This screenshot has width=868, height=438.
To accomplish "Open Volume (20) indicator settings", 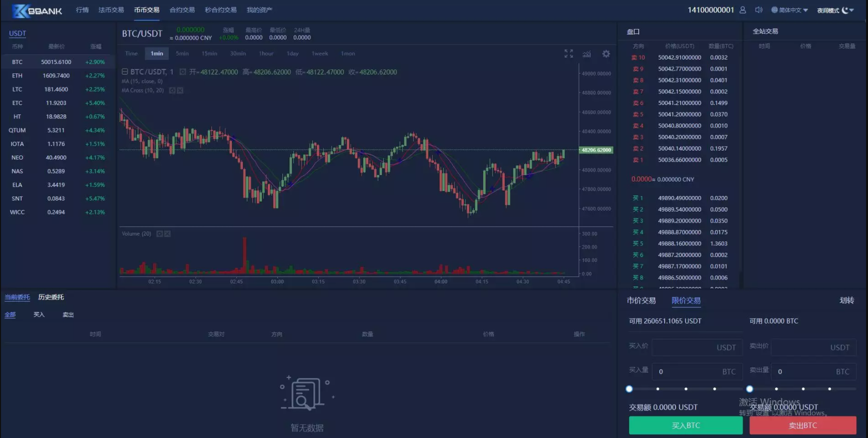I will point(159,233).
